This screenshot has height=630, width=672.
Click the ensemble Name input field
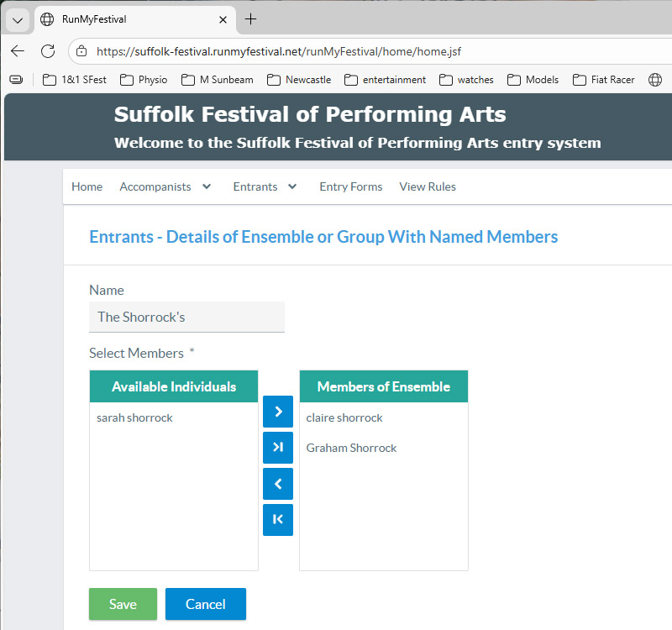[x=186, y=317]
